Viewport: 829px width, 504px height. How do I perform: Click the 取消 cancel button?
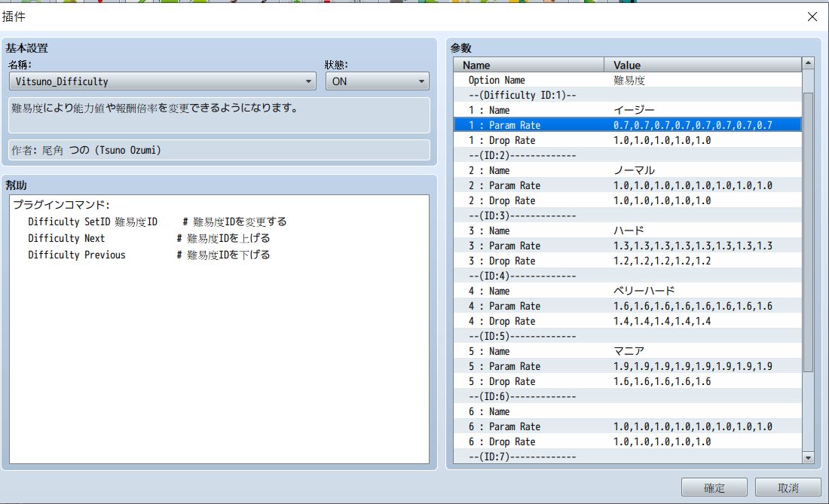[x=788, y=487]
